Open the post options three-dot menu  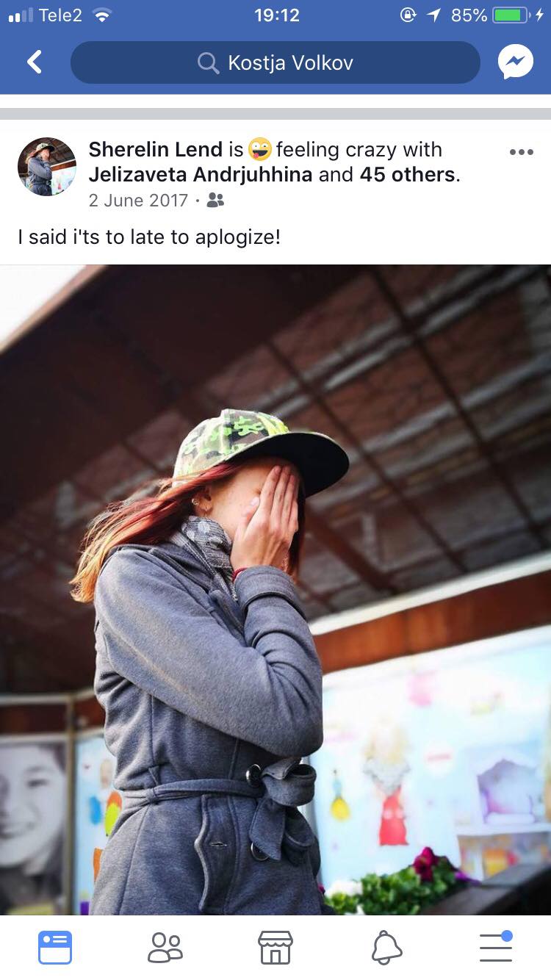pyautogui.click(x=521, y=152)
